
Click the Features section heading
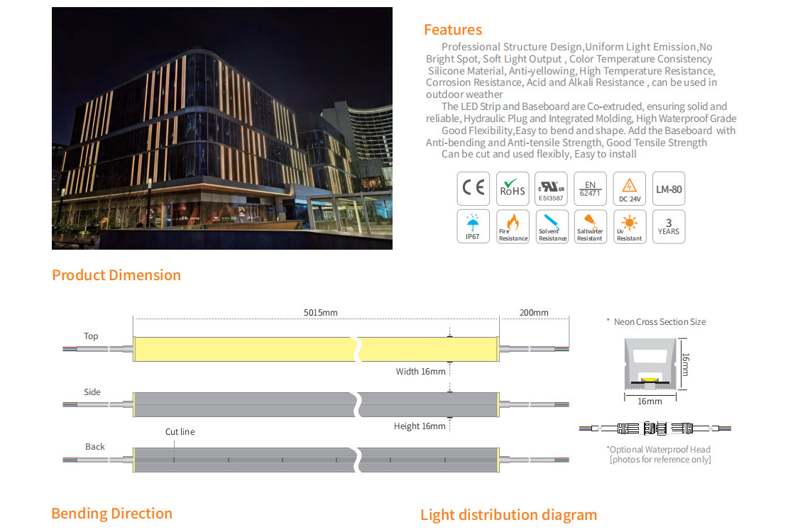[452, 30]
